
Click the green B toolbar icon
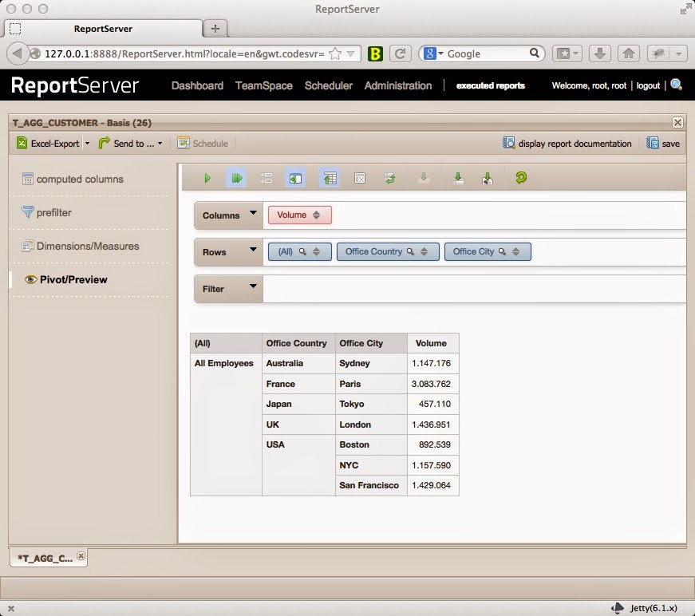(375, 53)
